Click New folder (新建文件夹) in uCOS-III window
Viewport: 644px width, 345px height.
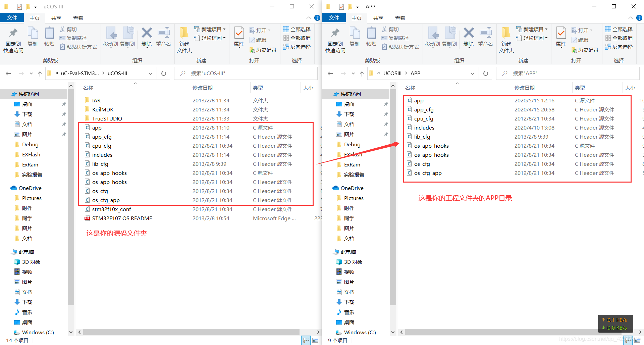point(184,40)
